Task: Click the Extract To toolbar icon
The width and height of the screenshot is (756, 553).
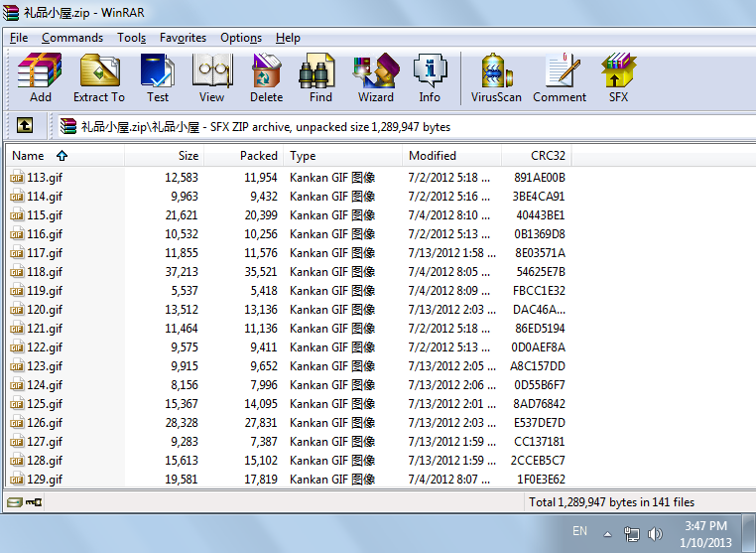Action: click(x=99, y=78)
